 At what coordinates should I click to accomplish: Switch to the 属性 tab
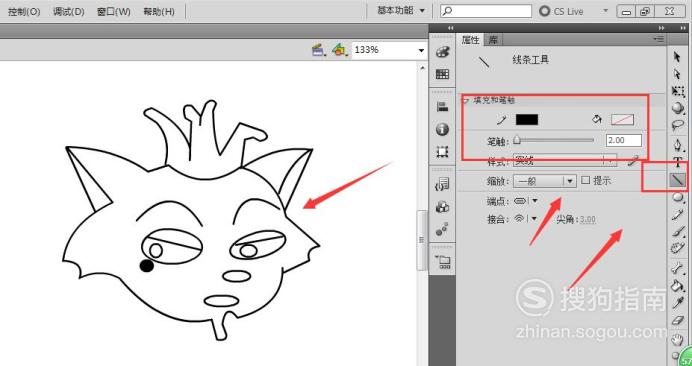(x=470, y=40)
